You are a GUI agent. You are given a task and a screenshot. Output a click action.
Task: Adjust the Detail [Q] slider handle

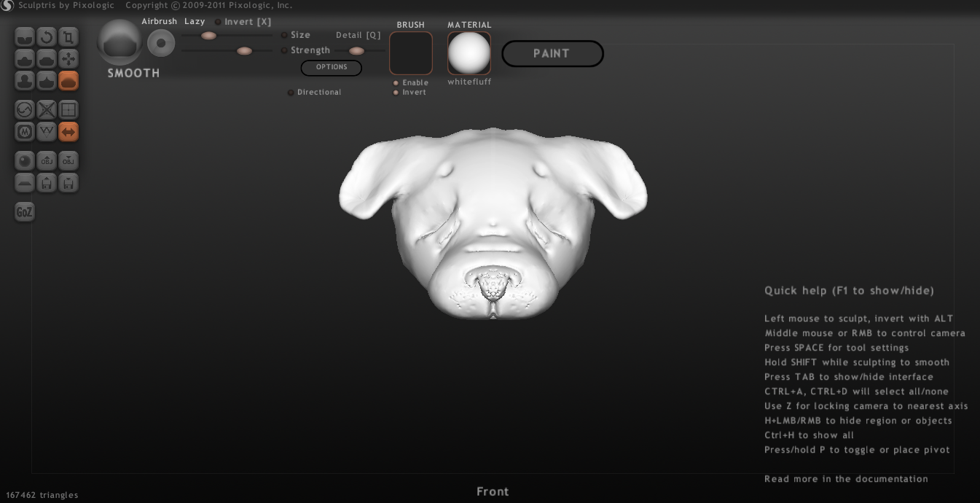pos(356,51)
